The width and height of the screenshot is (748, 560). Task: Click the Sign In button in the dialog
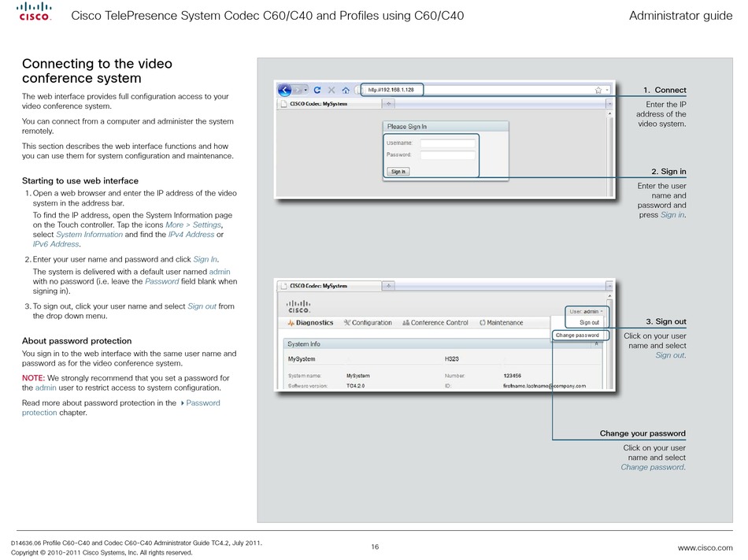point(398,171)
